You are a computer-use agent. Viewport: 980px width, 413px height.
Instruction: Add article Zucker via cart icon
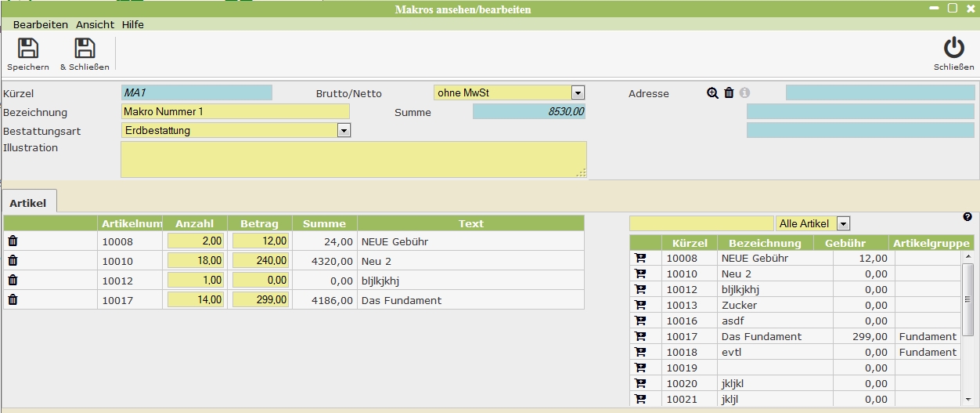(x=640, y=305)
